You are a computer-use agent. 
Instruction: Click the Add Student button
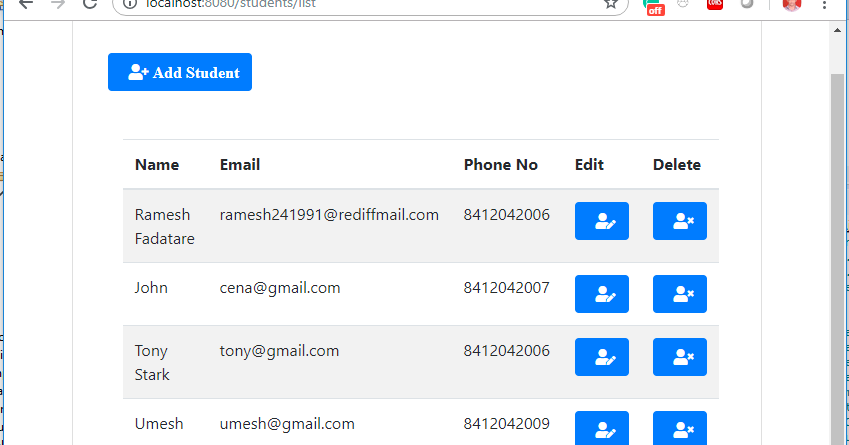(180, 72)
